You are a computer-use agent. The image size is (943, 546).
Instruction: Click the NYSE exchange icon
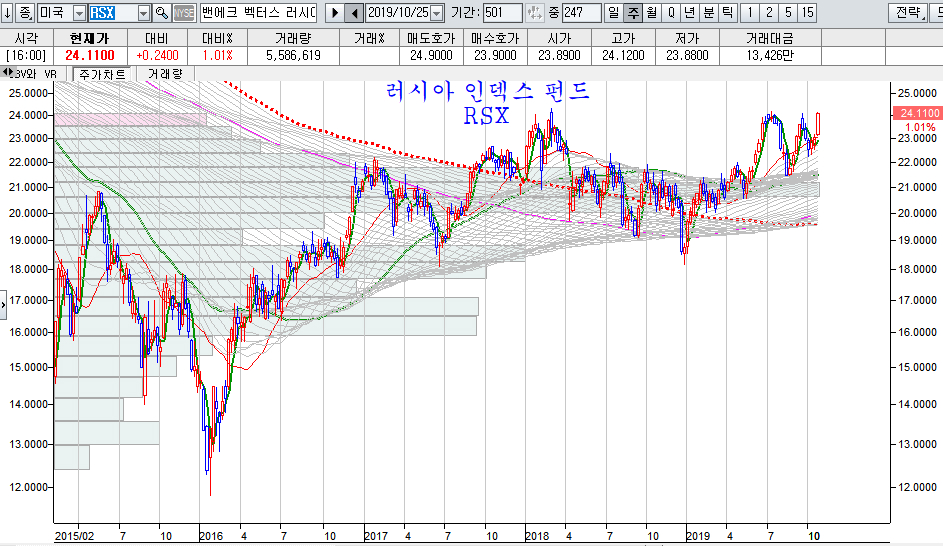click(184, 13)
